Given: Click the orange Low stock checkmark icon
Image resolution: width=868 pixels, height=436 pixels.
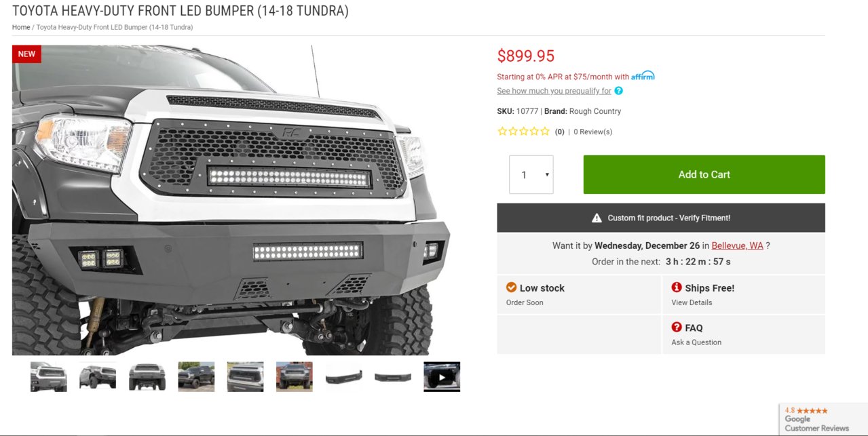Looking at the screenshot, I should tap(512, 288).
